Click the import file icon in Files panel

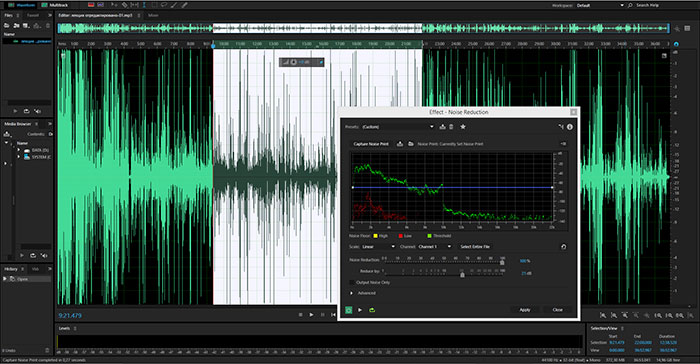click(16, 26)
